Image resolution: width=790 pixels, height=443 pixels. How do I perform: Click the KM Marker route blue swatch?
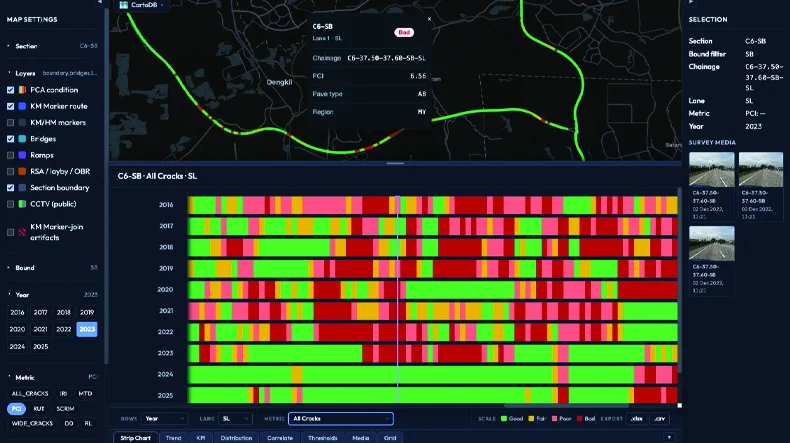[22, 106]
